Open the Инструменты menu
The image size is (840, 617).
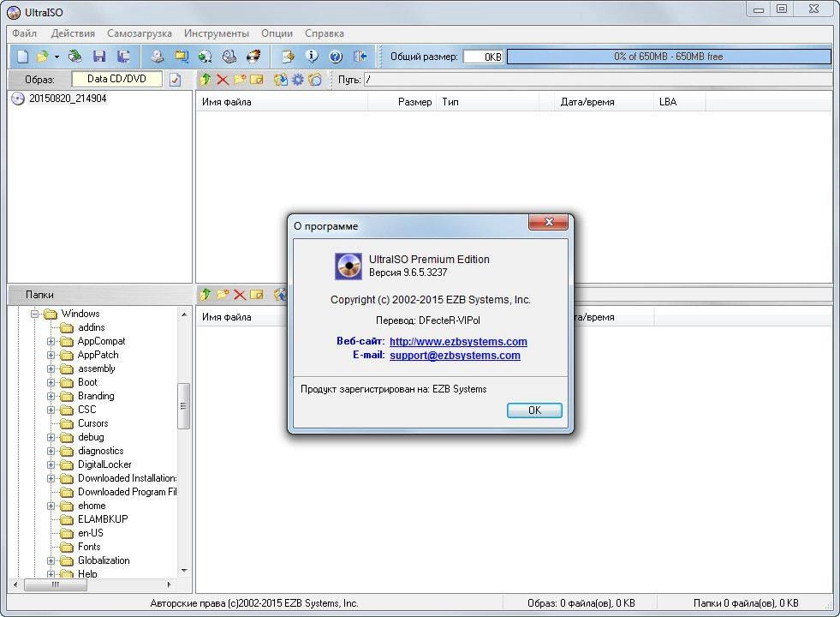(217, 33)
